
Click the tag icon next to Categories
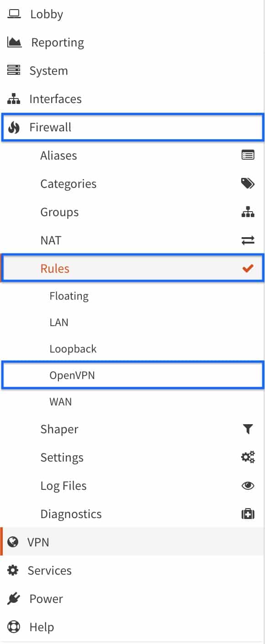[x=248, y=183]
